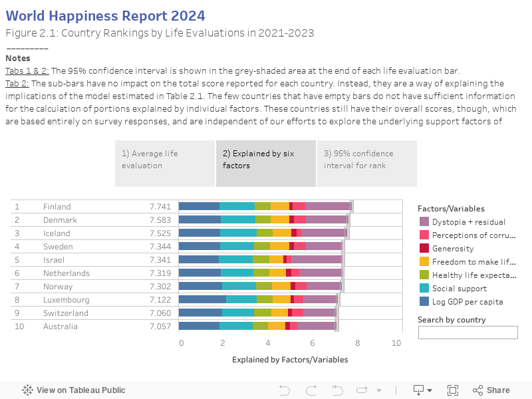Screen dimensions: 532x399
Task: Click the Undo arrow icon
Action: coord(285,390)
